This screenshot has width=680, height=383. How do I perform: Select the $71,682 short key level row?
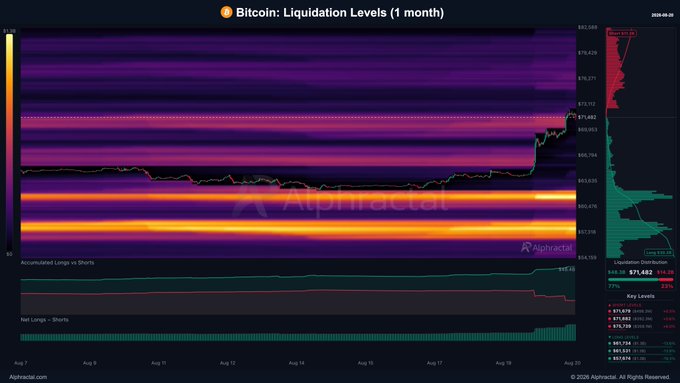[x=642, y=319]
